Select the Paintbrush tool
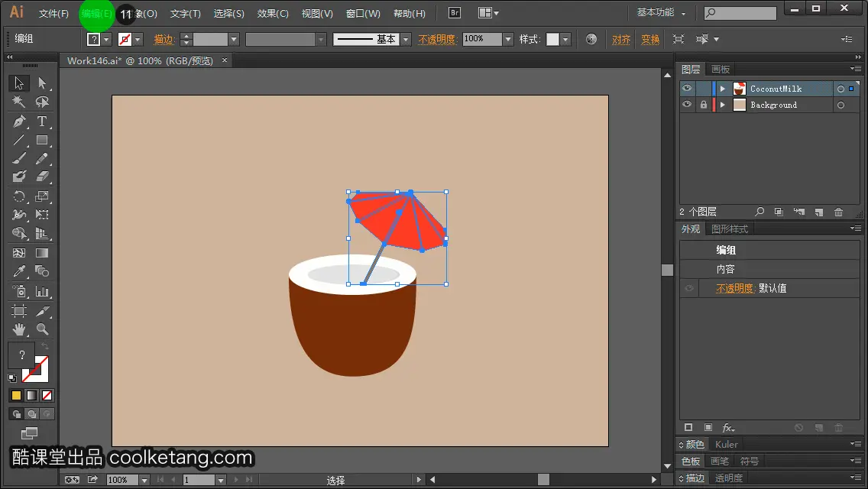 19,159
